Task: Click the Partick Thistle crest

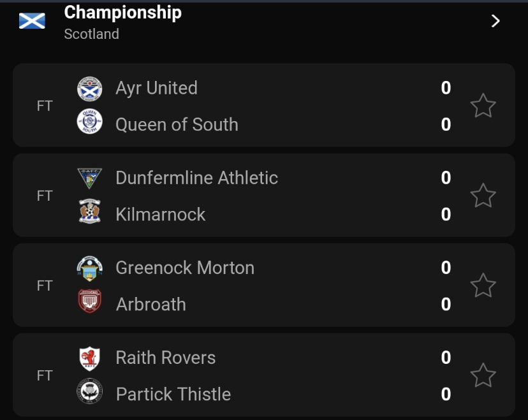Action: tap(90, 391)
